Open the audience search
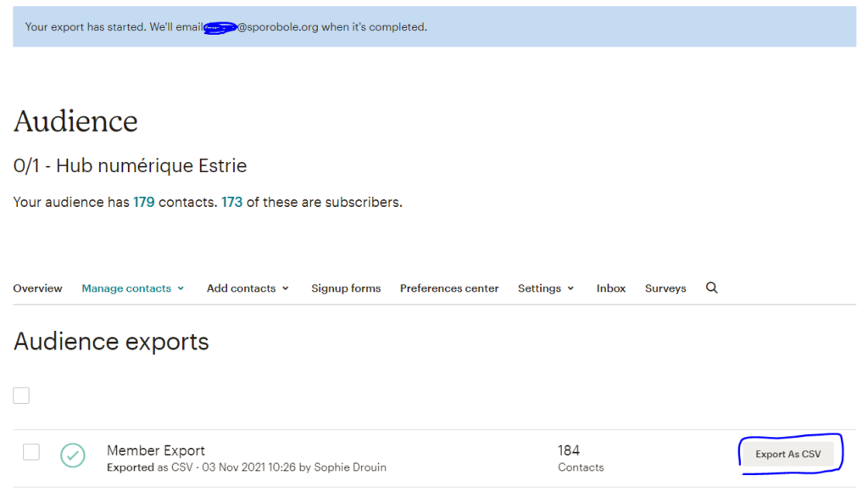 tap(711, 288)
